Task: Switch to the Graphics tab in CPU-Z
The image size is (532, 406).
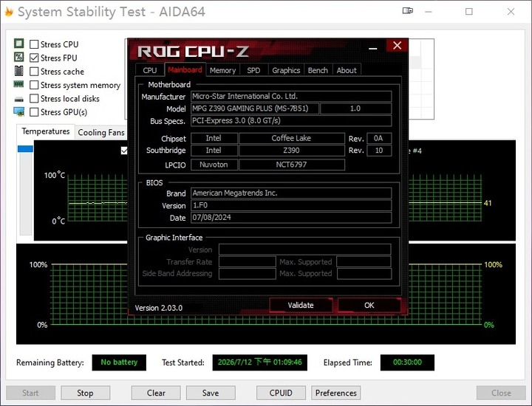Action: click(x=286, y=70)
